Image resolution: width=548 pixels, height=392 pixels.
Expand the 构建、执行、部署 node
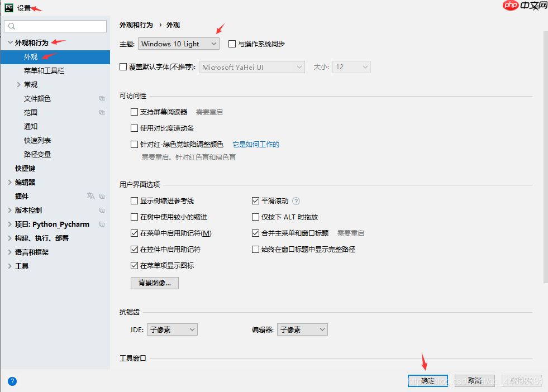point(10,238)
